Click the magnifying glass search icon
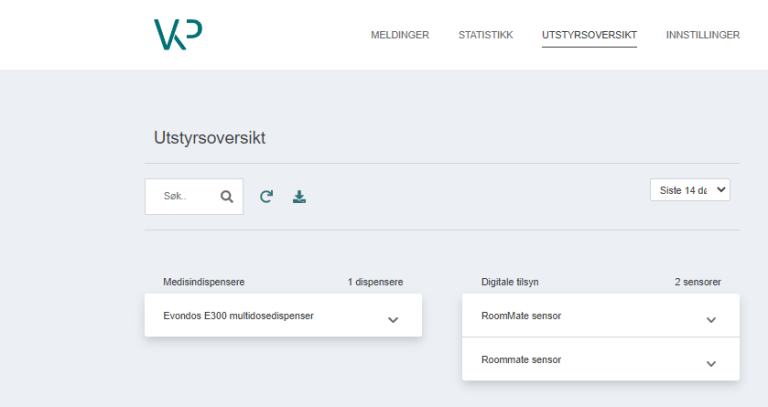The height and width of the screenshot is (407, 768). 227,197
